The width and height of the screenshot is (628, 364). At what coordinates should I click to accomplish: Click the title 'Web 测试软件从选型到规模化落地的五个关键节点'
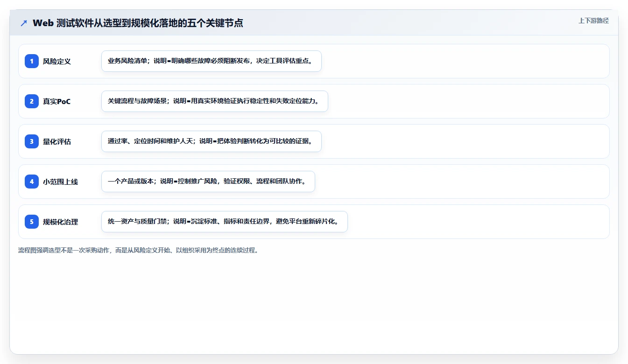138,23
